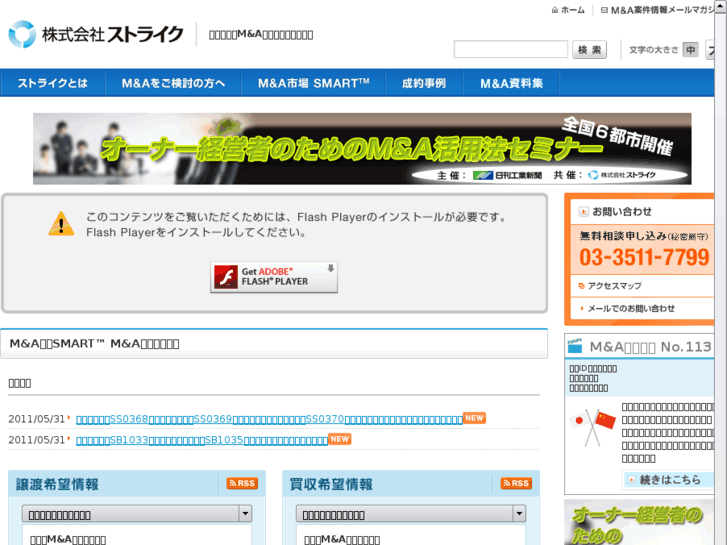Click the mail icon beside M&A案件情報
The width and height of the screenshot is (727, 545).
point(604,10)
